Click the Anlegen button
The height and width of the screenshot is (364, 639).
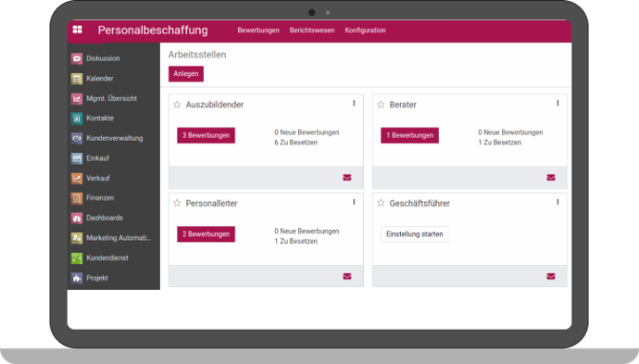point(186,74)
